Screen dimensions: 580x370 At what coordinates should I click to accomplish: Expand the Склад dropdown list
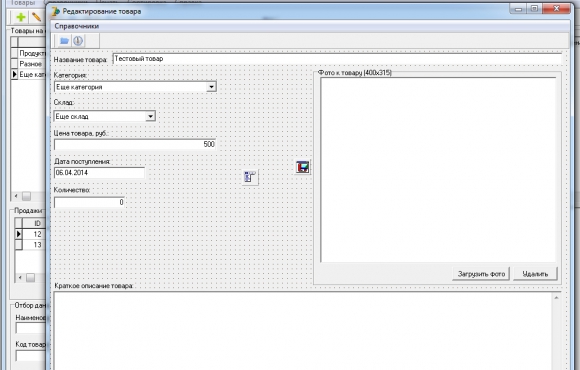pyautogui.click(x=150, y=117)
